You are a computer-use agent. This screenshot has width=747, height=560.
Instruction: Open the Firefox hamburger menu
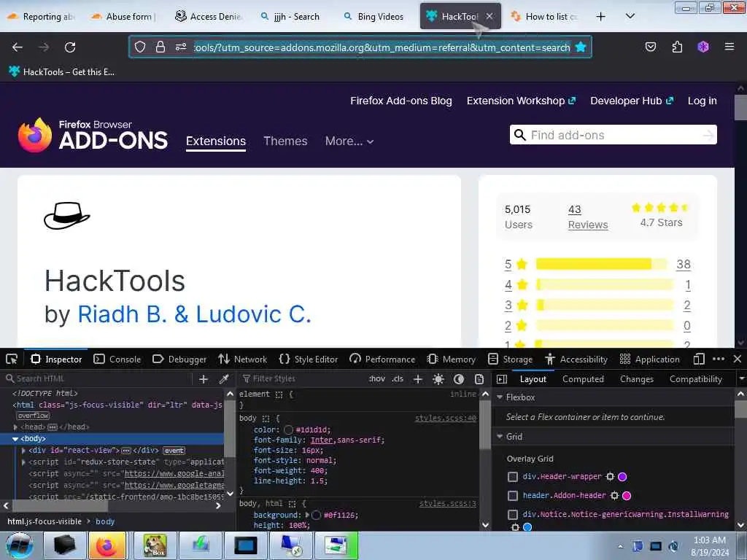[729, 47]
